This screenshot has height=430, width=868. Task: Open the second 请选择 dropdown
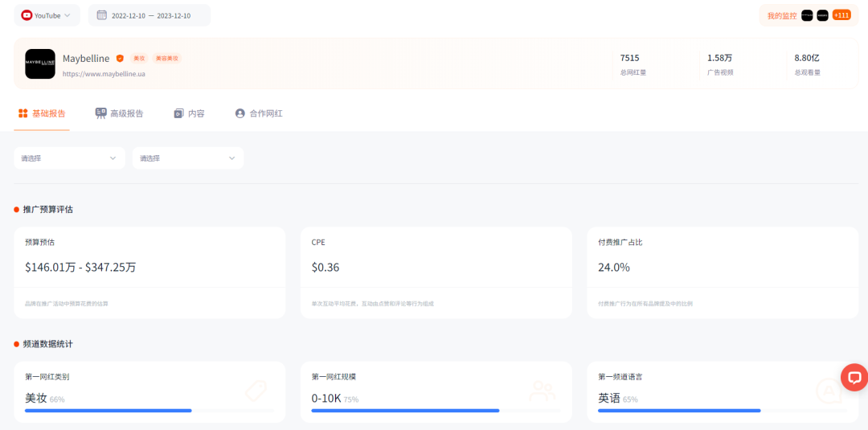pyautogui.click(x=188, y=158)
